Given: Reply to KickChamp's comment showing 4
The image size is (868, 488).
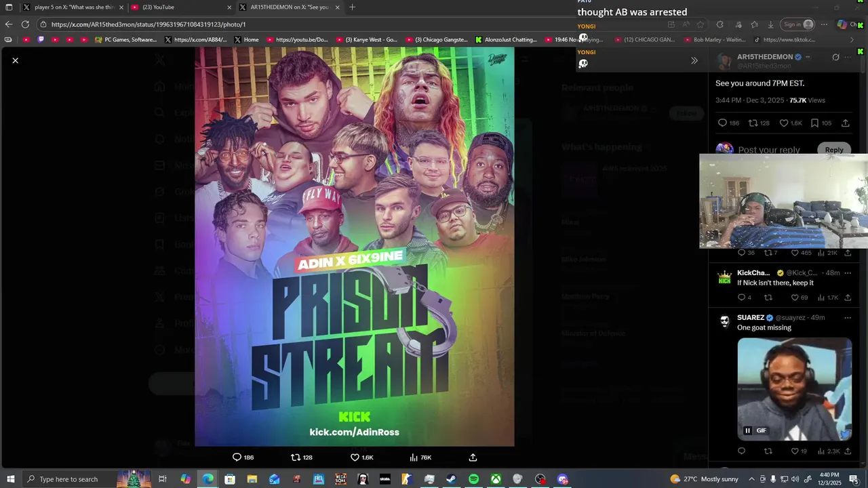Looking at the screenshot, I should (x=745, y=298).
